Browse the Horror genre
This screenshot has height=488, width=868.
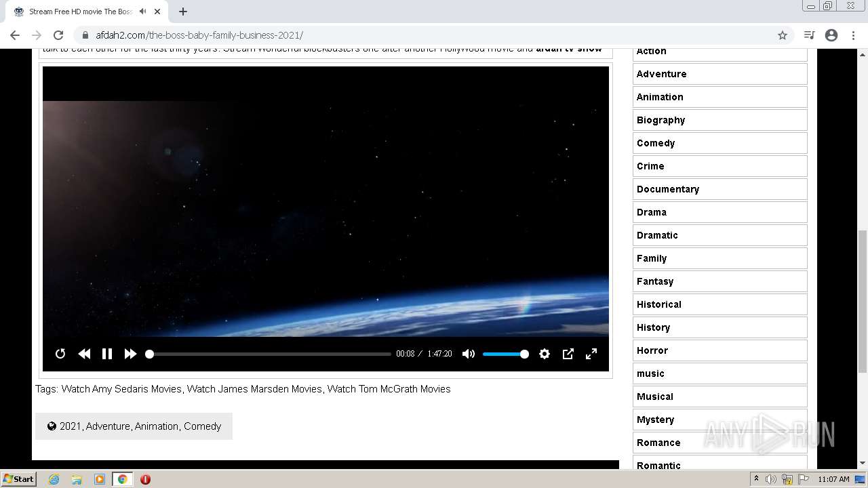pos(720,350)
